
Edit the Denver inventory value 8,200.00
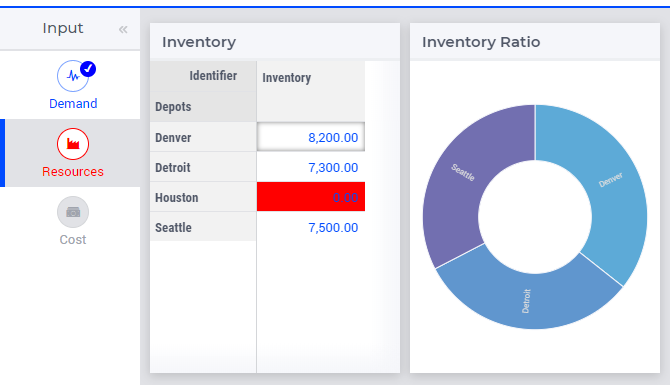coord(311,137)
